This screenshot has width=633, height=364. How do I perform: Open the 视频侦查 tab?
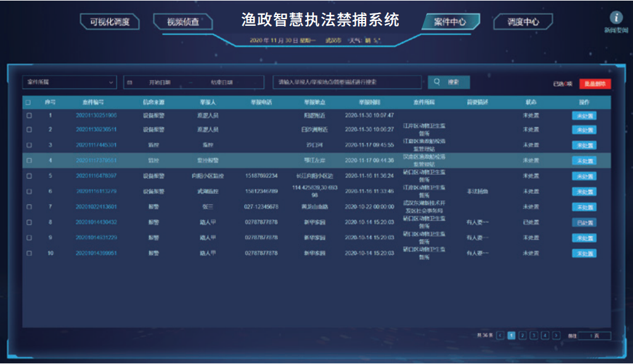(183, 22)
